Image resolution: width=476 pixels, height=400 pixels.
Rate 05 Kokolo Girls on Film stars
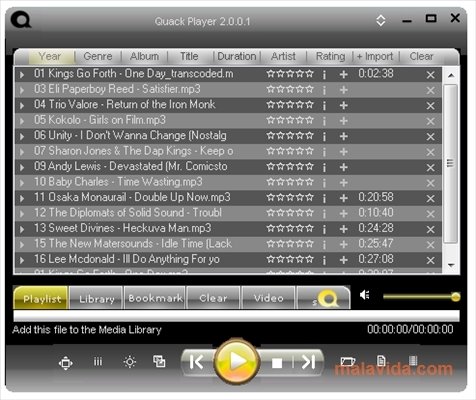coord(290,120)
